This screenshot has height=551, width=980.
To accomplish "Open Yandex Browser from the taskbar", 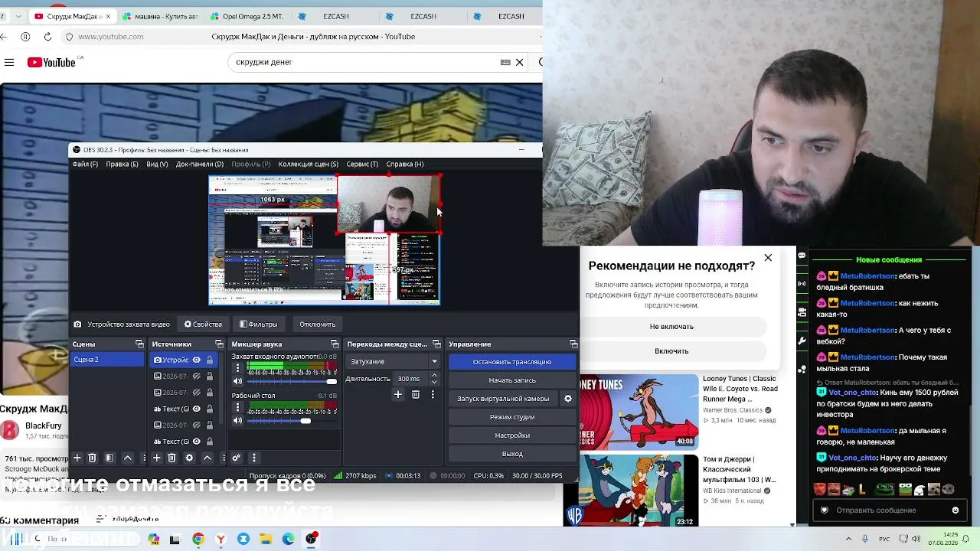I will (220, 539).
